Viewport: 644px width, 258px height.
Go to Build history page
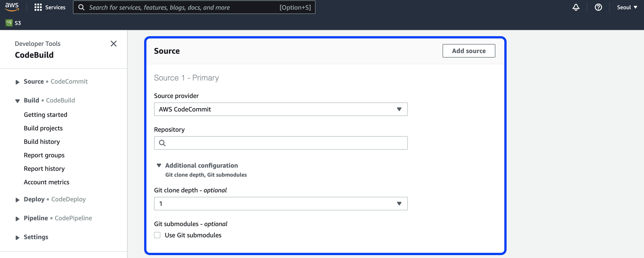point(42,142)
